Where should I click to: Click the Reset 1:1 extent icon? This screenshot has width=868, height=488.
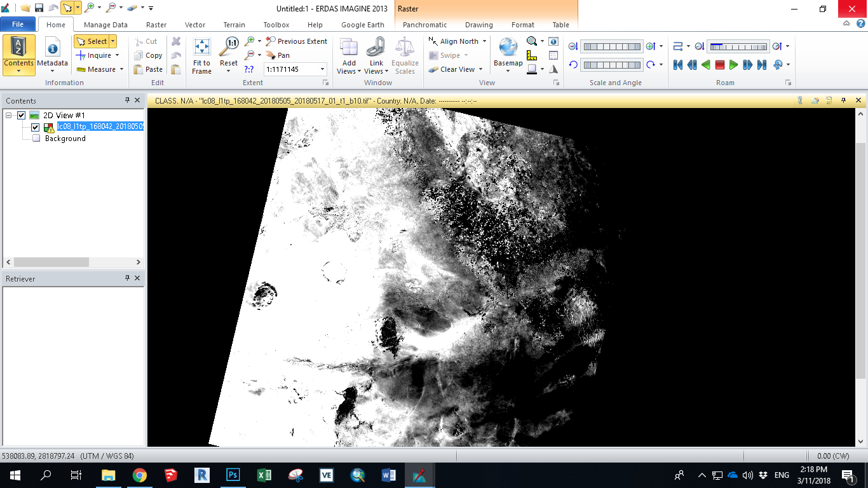coord(229,47)
